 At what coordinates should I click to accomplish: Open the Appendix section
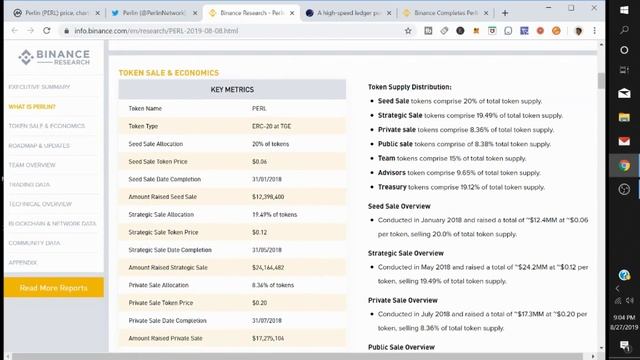(x=23, y=262)
